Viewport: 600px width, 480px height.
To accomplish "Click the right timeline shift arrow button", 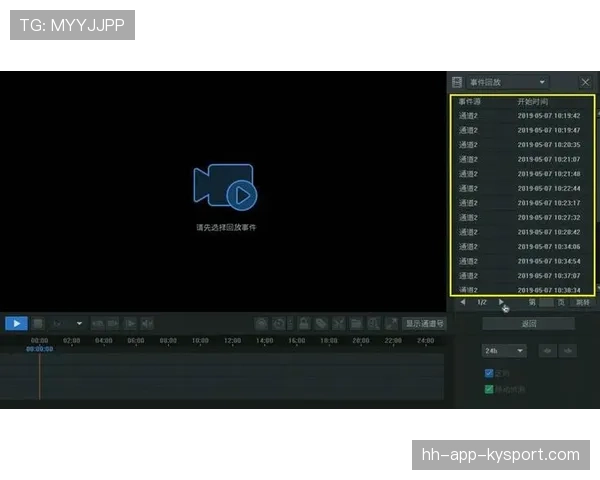I will 568,351.
